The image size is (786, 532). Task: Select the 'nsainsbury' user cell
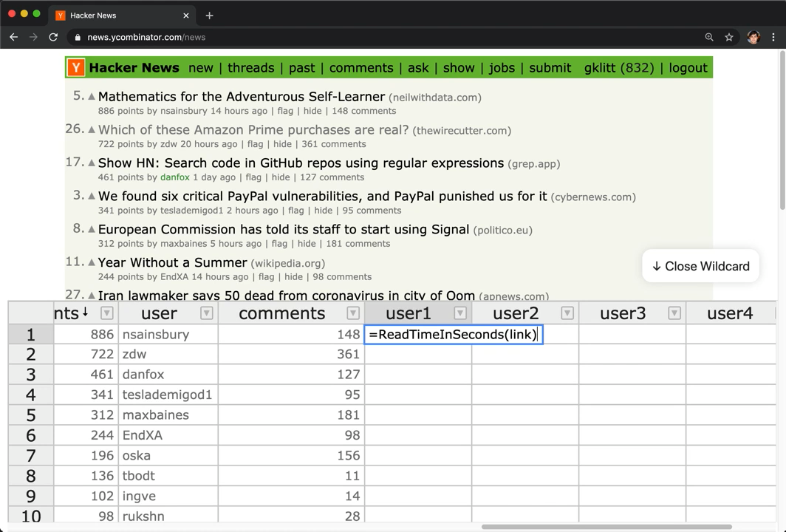168,335
